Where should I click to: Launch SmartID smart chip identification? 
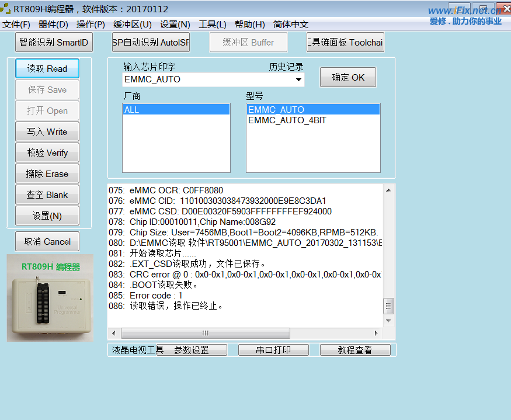(54, 42)
